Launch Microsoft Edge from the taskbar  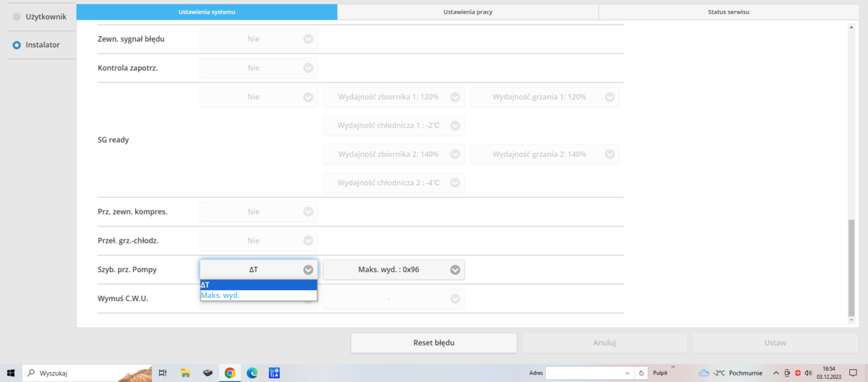(252, 373)
